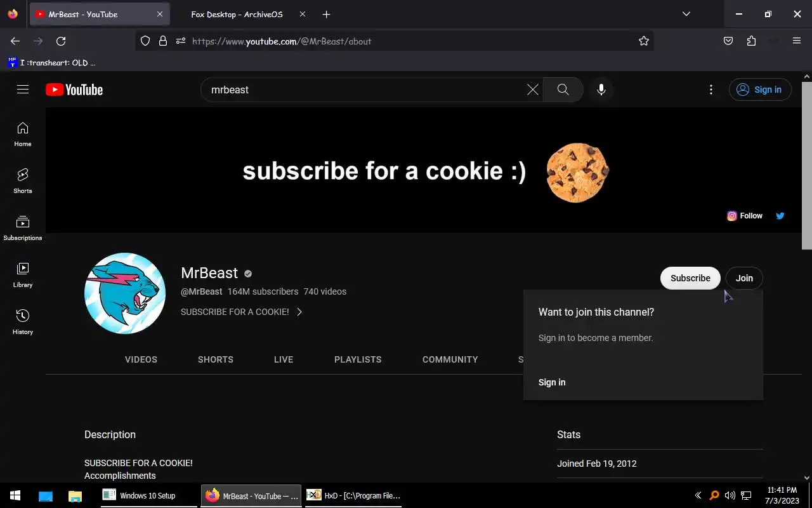Open the site permissions icon in address bar
The height and width of the screenshot is (508, 812).
point(181,41)
